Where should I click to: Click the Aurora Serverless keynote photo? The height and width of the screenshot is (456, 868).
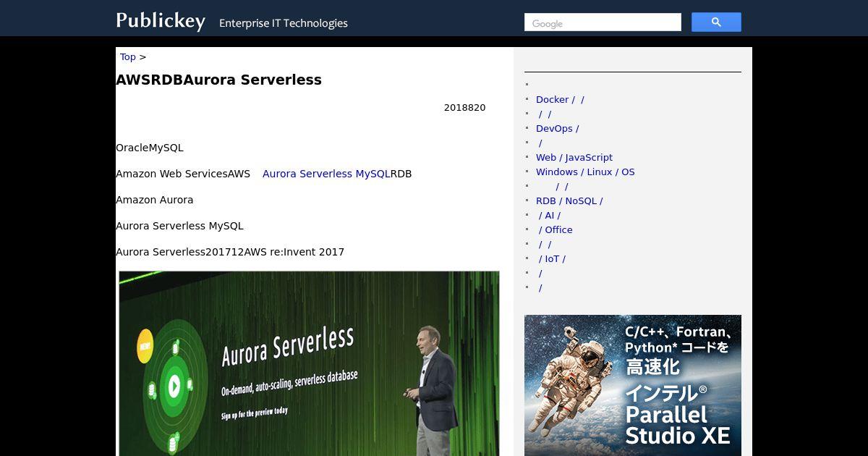click(x=309, y=363)
